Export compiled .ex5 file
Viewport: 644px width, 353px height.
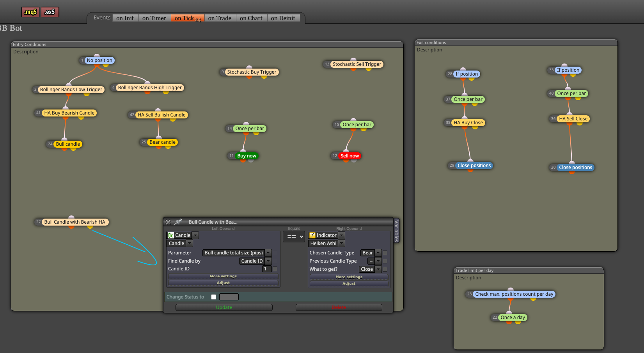point(50,12)
